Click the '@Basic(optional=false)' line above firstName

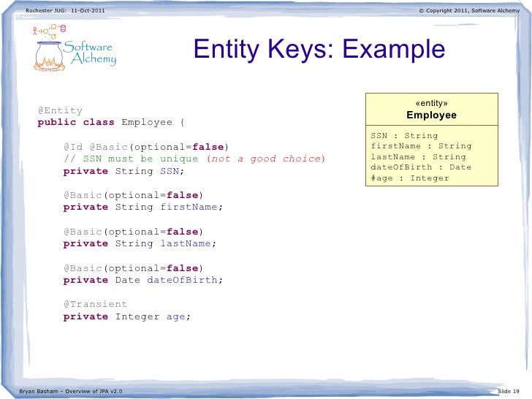coord(133,195)
